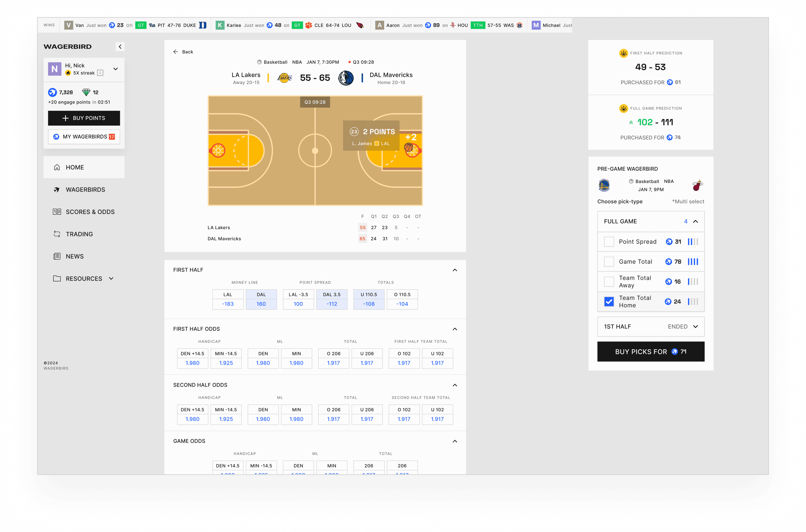The height and width of the screenshot is (532, 806).
Task: Collapse the First Half section
Action: [x=455, y=270]
